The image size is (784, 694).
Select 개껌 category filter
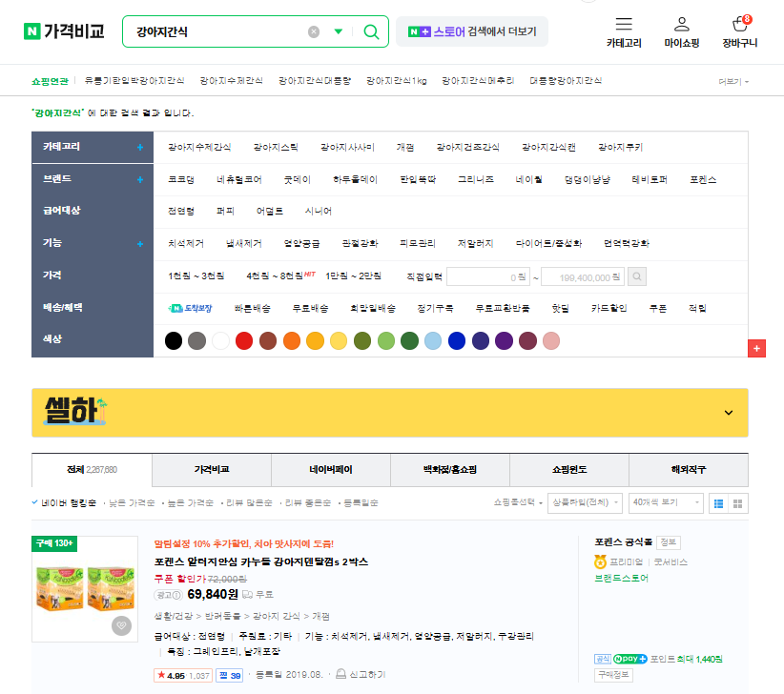point(405,148)
